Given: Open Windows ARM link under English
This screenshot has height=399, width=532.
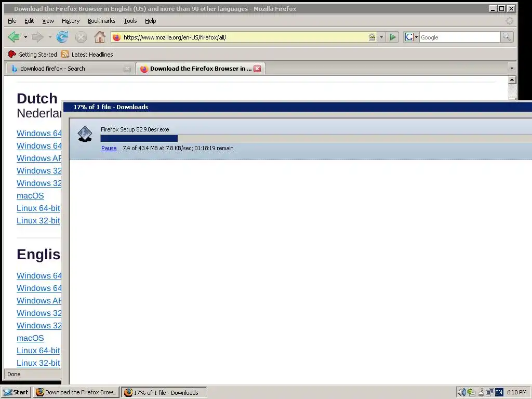Looking at the screenshot, I should [39, 301].
